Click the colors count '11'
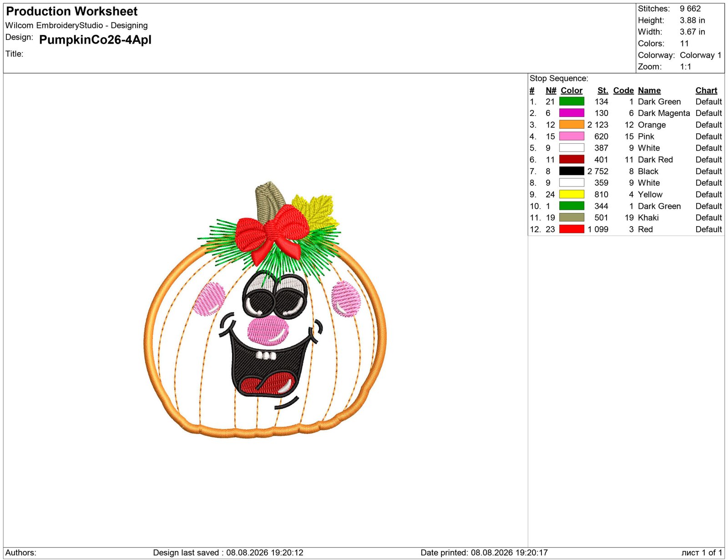The width and height of the screenshot is (728, 560). pyautogui.click(x=684, y=44)
